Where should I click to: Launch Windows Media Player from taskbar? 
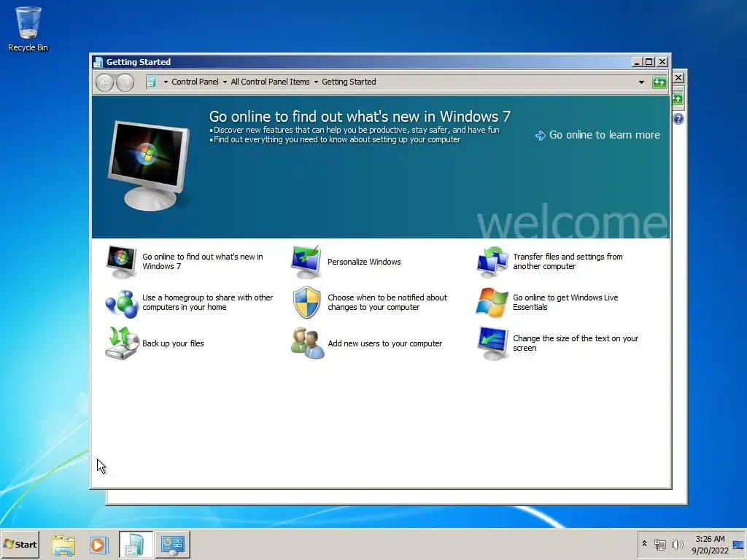98,545
